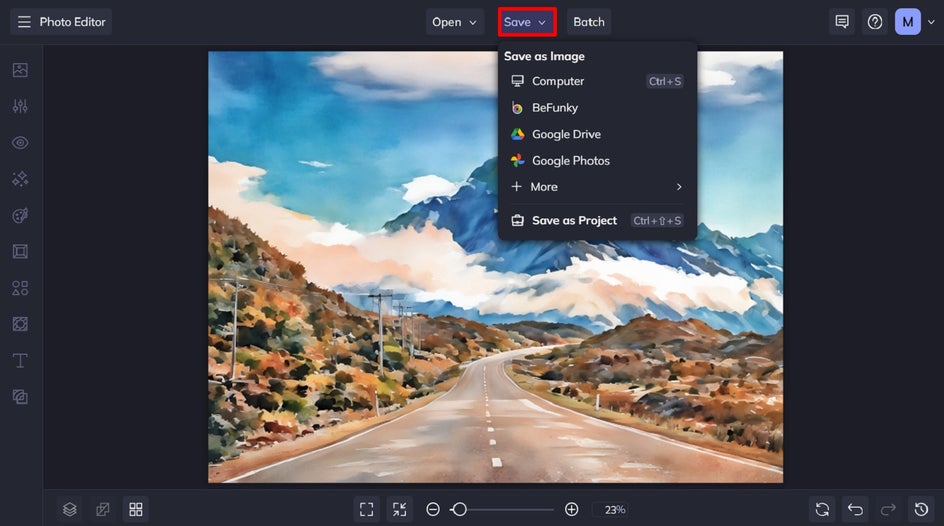The image size is (944, 526).
Task: Select the Frames tool icon
Action: click(x=20, y=252)
